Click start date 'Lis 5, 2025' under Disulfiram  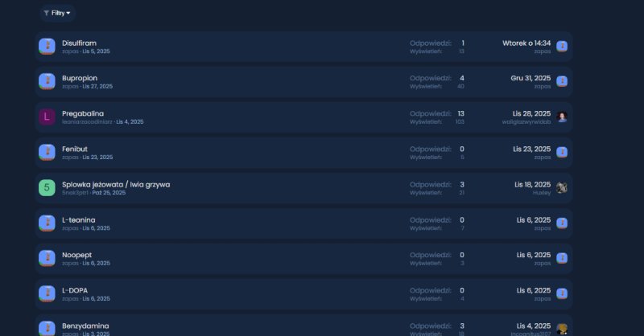click(96, 51)
